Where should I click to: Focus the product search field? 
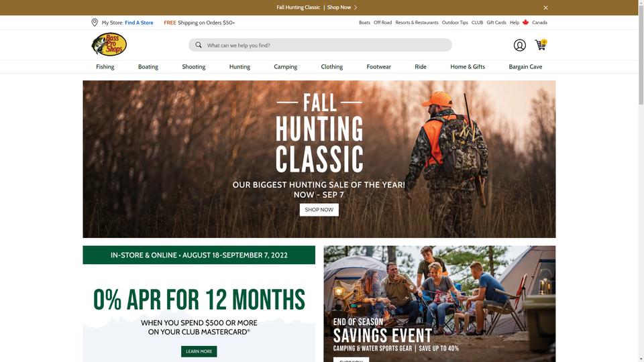[x=320, y=45]
